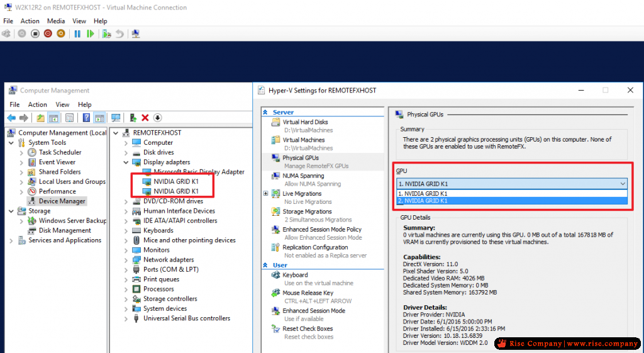Image resolution: width=644 pixels, height=353 pixels.
Task: Click the Enhanced Session monitor icon
Action: point(136,34)
